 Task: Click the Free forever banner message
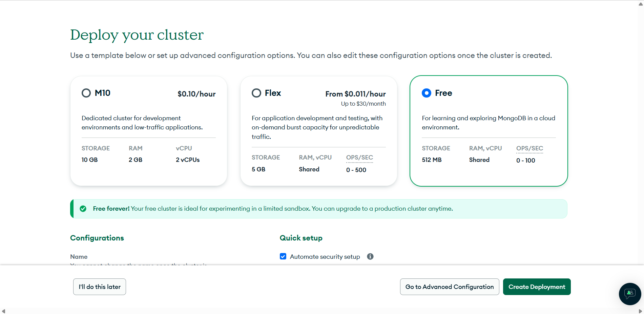(x=273, y=209)
